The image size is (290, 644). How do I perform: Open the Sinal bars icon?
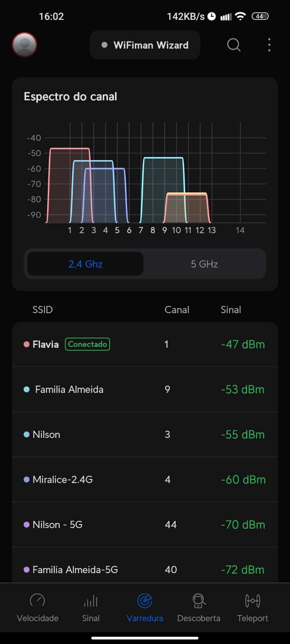(x=91, y=601)
